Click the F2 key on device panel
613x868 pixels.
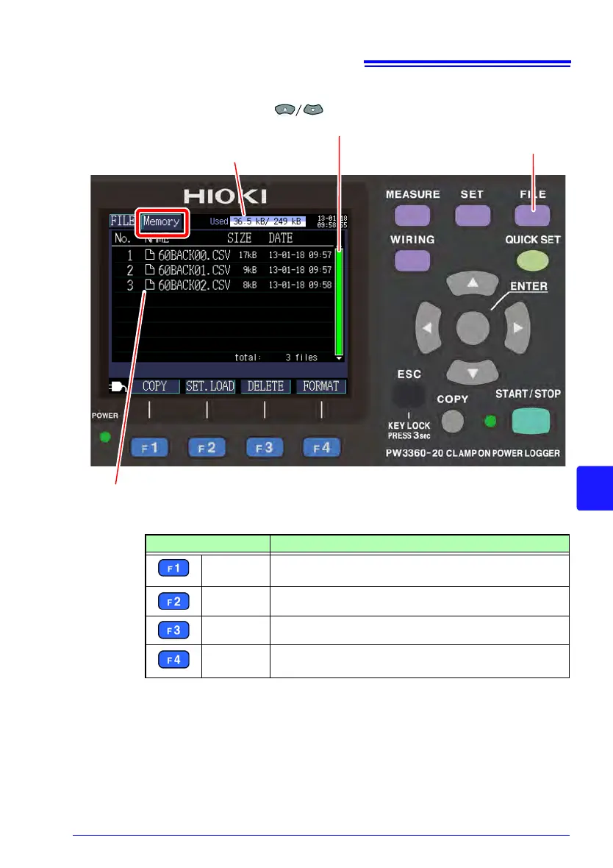click(x=207, y=447)
